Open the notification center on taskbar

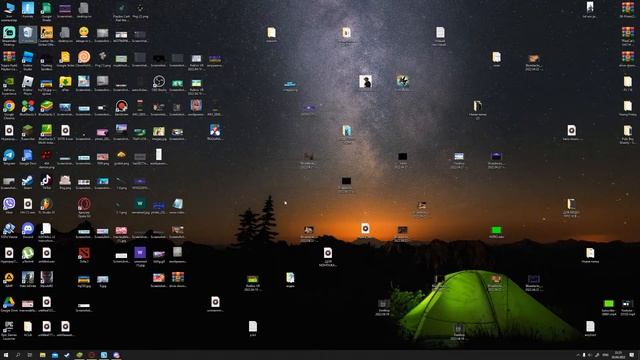pos(631,355)
